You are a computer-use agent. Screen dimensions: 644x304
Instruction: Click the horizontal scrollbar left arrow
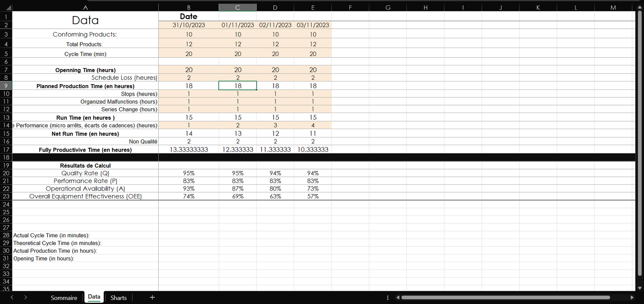click(397, 297)
